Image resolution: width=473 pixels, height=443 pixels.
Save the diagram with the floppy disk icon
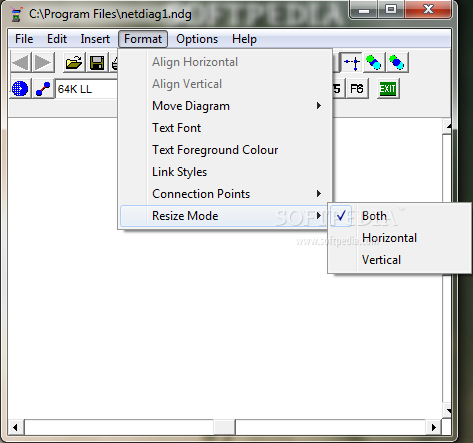(97, 62)
